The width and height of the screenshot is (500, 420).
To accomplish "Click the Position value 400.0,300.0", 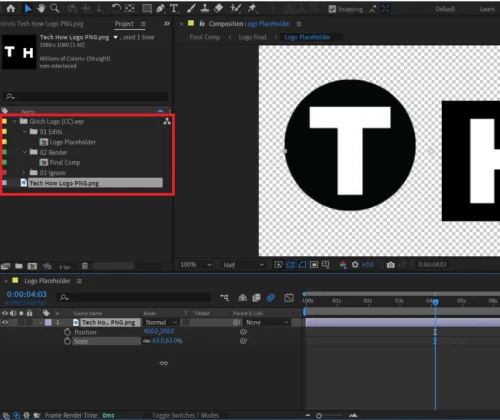I will 159,331.
